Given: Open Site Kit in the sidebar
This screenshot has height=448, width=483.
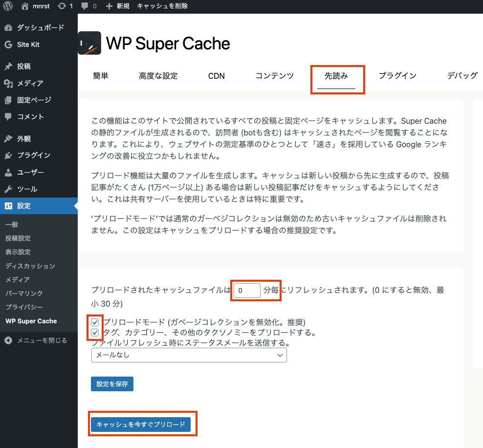Looking at the screenshot, I should tap(28, 45).
